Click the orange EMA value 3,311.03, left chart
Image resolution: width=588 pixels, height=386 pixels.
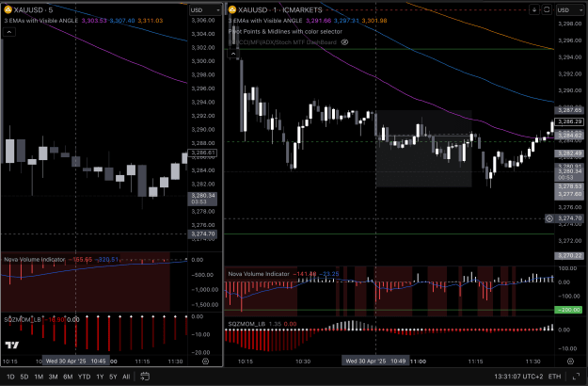click(x=150, y=21)
